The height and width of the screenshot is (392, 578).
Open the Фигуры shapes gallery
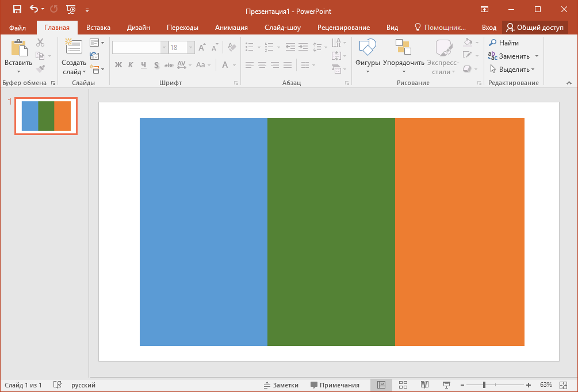[x=368, y=56]
